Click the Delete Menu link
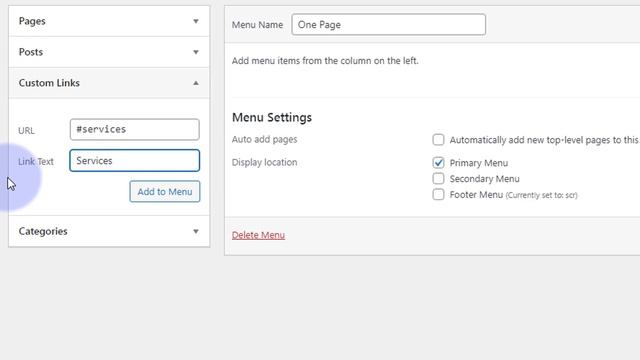 coord(258,235)
